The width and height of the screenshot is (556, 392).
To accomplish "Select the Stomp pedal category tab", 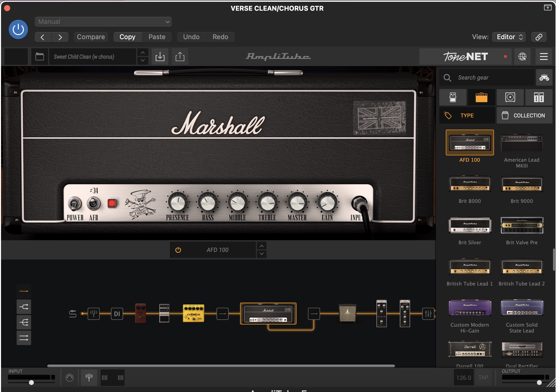I will 453,97.
